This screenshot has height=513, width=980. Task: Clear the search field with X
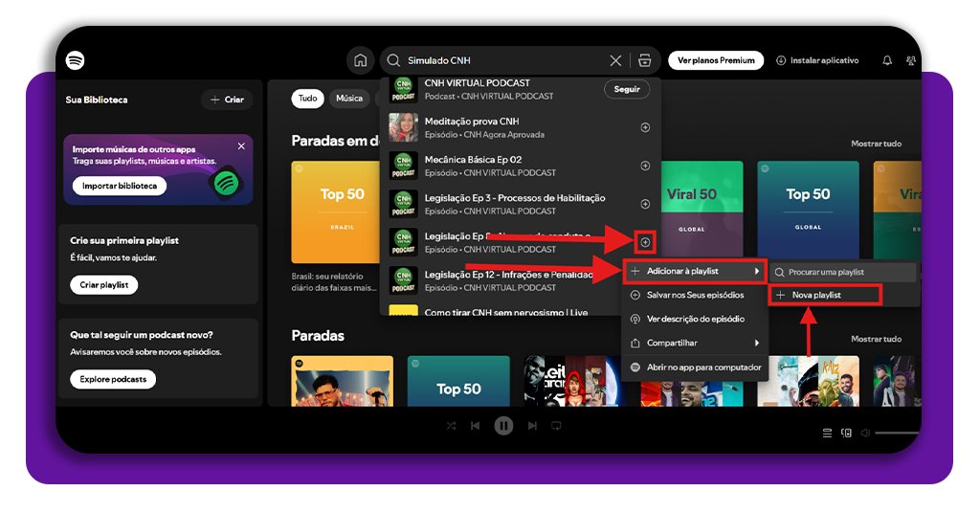tap(615, 60)
